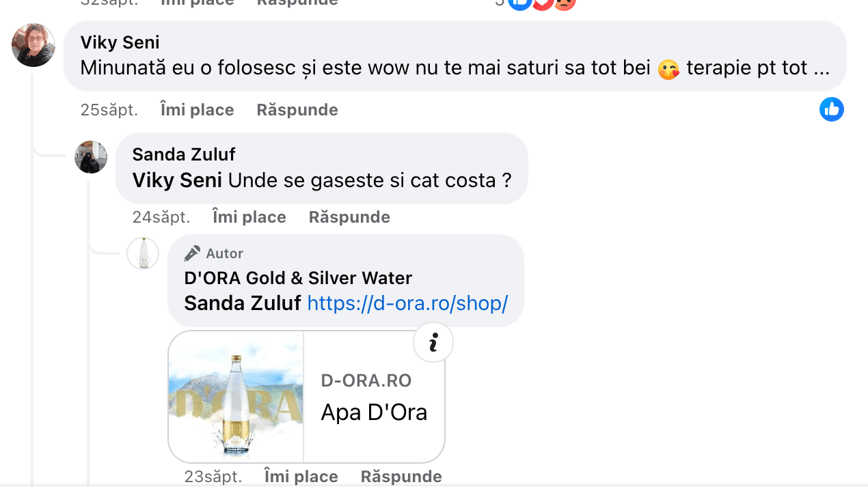Open the blue like reaction on Viky's comment
Image resolution: width=868 pixels, height=489 pixels.
[x=831, y=109]
